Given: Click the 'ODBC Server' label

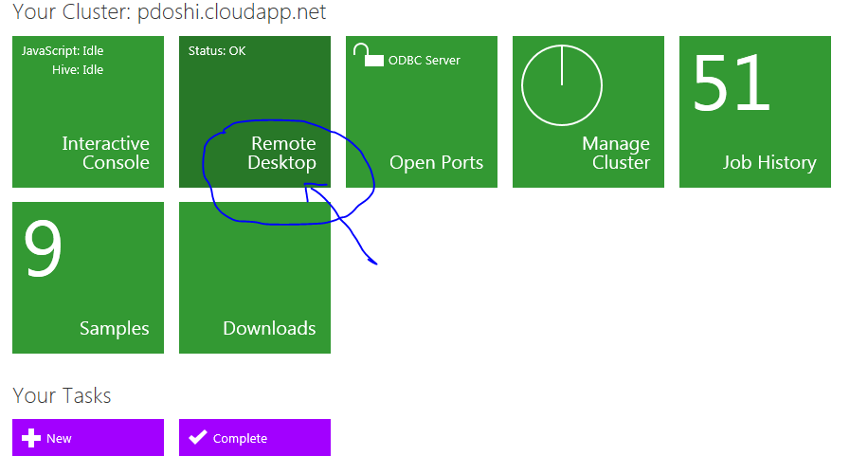Looking at the screenshot, I should click(x=424, y=61).
